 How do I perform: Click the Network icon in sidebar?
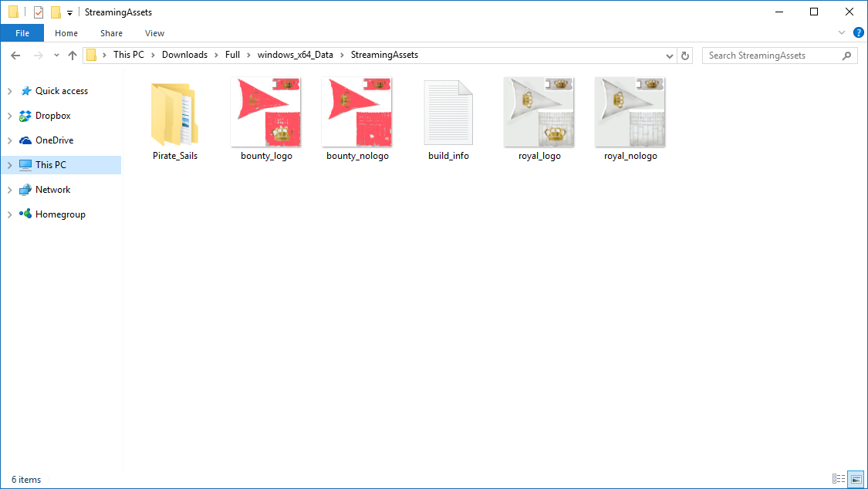[x=25, y=190]
